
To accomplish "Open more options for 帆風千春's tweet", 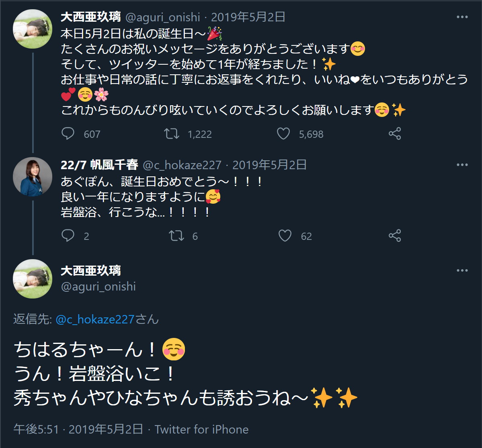I will [462, 165].
